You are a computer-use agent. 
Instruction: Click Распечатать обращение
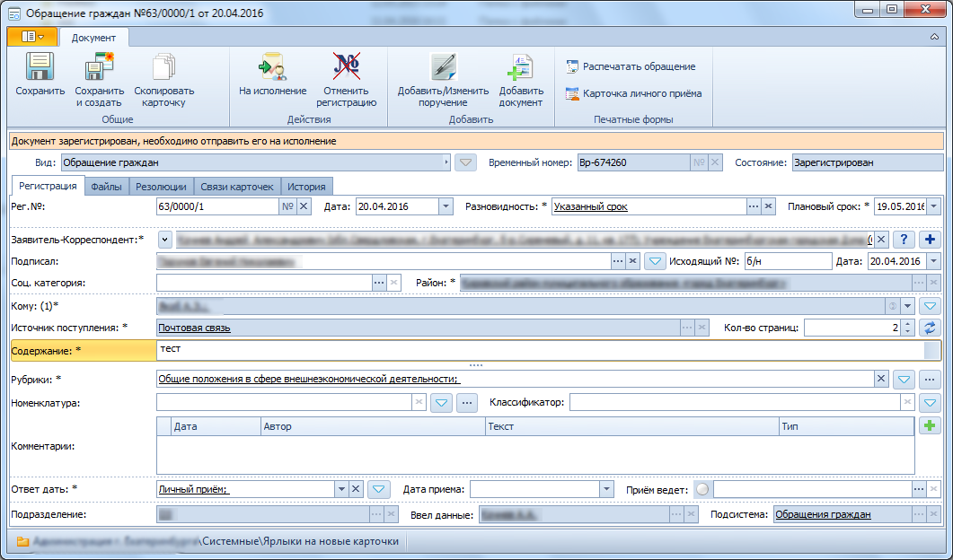pos(631,66)
